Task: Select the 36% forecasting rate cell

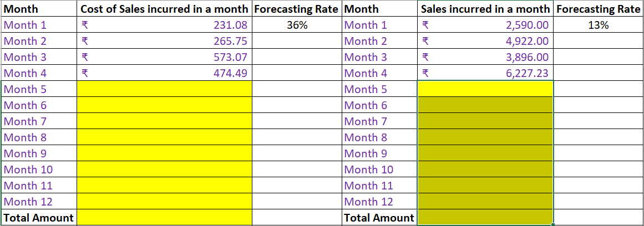Action: [x=297, y=25]
